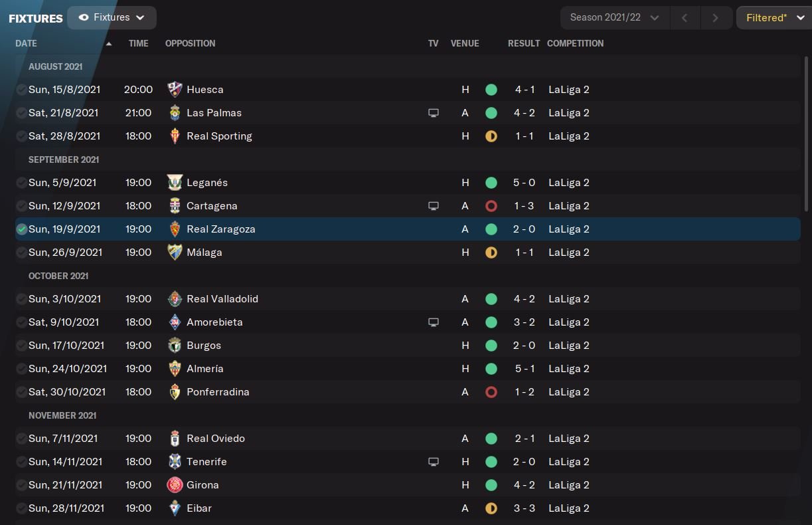The image size is (812, 525).
Task: Toggle the checkmark beside the Huesca fixture
Action: tap(22, 90)
